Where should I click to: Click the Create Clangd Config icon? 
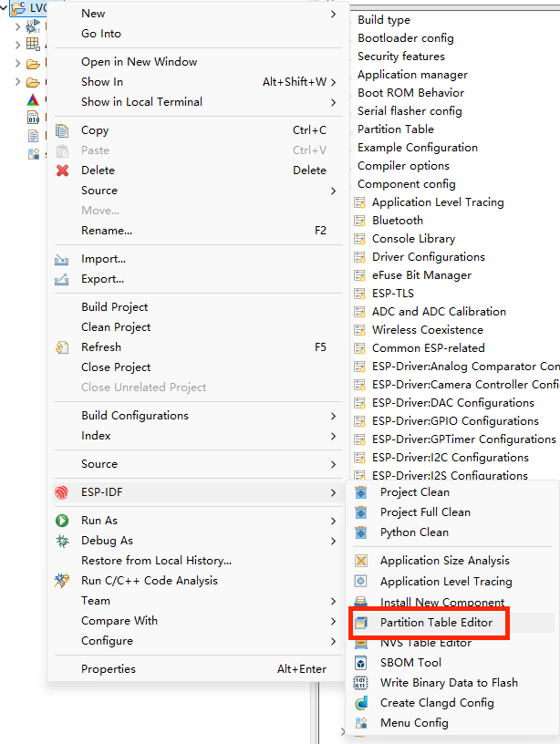click(x=361, y=703)
